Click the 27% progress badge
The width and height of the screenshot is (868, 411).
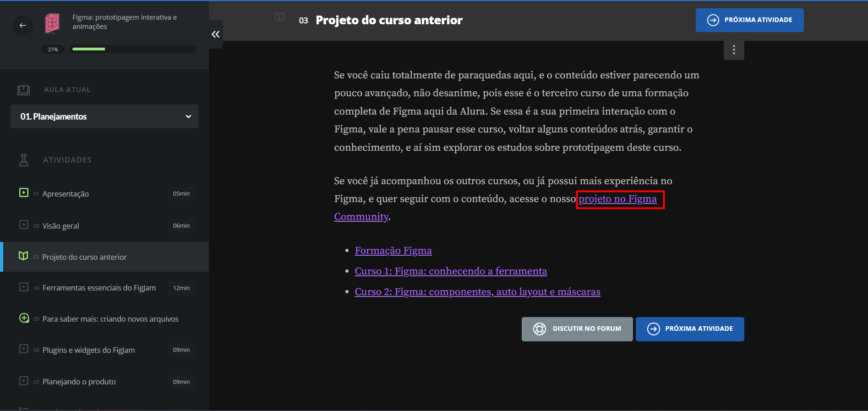(x=53, y=49)
